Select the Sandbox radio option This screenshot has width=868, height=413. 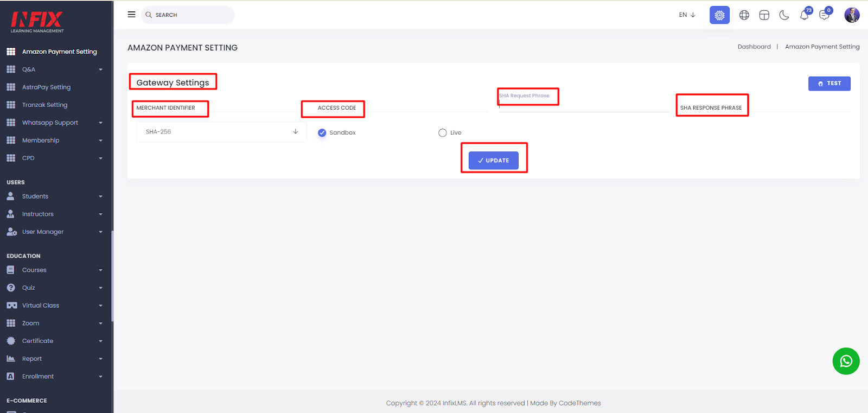click(322, 132)
